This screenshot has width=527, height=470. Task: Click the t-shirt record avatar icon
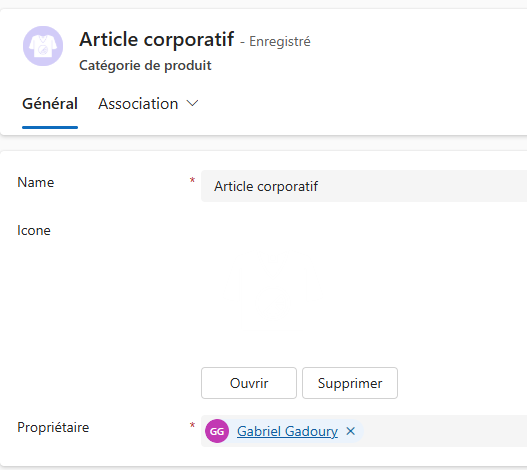(43, 46)
